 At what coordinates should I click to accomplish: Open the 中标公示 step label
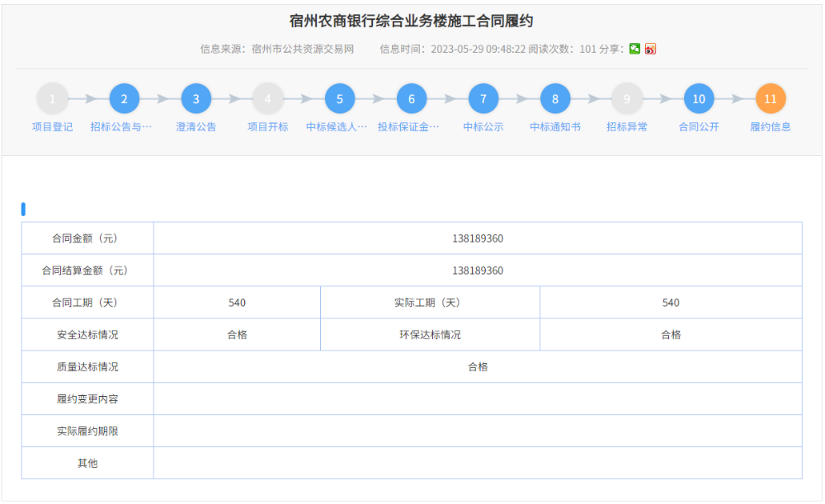tap(483, 127)
